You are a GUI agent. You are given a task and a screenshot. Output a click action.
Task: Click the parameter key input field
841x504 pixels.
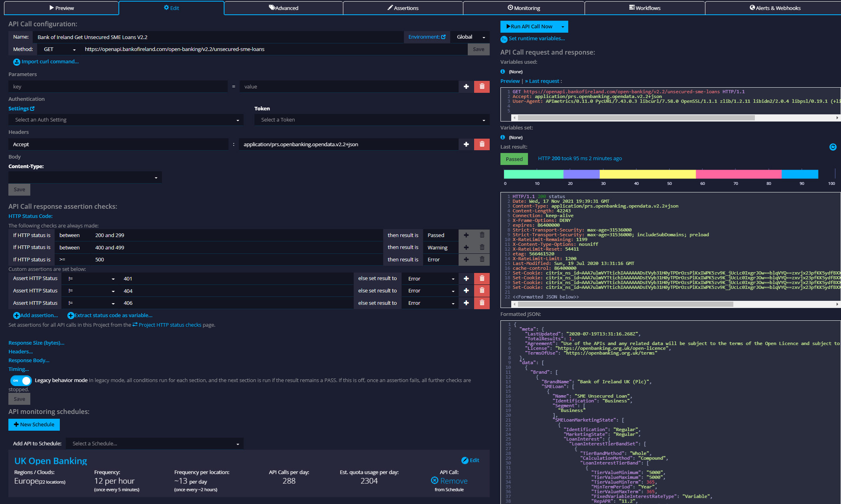(x=118, y=86)
